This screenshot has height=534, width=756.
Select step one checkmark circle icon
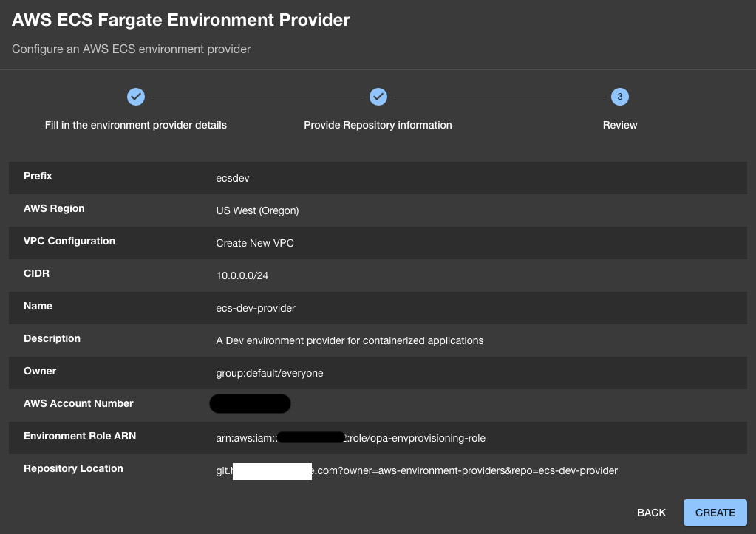[136, 97]
